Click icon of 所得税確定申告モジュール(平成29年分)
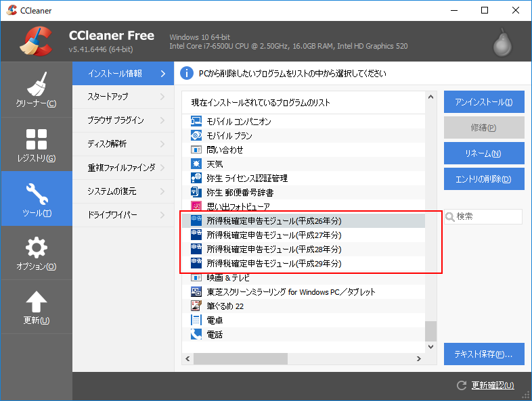The width and height of the screenshot is (532, 401). pos(196,263)
